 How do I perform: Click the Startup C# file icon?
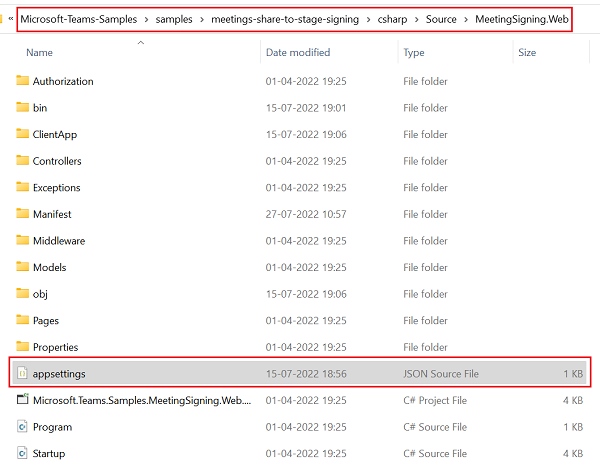[23, 453]
